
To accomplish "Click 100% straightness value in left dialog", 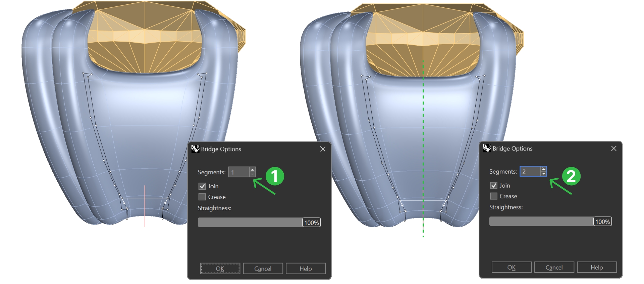I will (x=312, y=223).
